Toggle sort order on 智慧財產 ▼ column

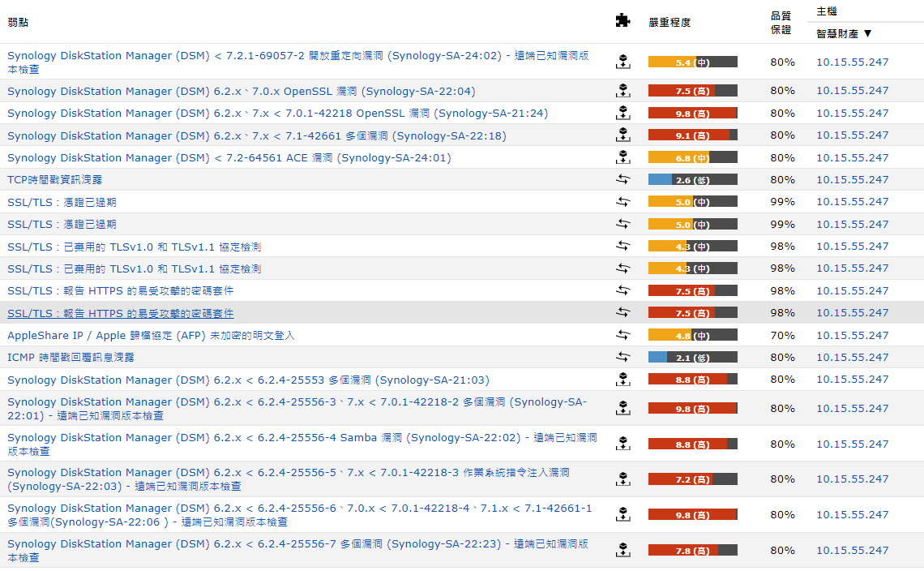tap(844, 34)
